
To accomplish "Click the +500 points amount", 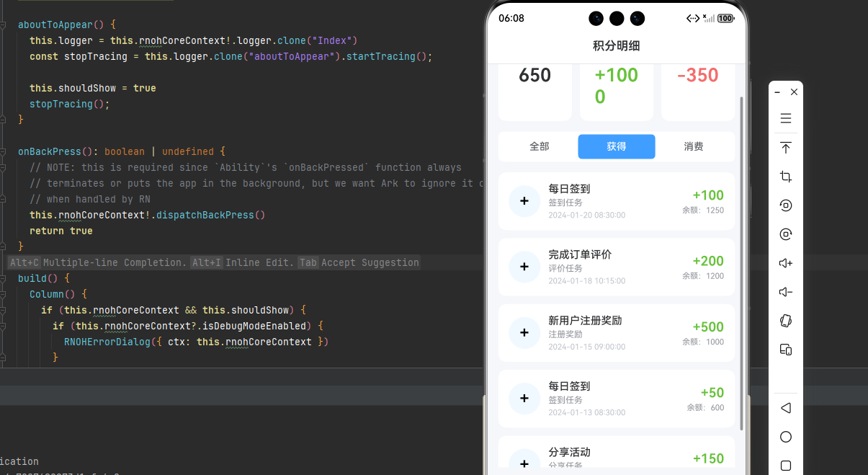I will click(708, 327).
